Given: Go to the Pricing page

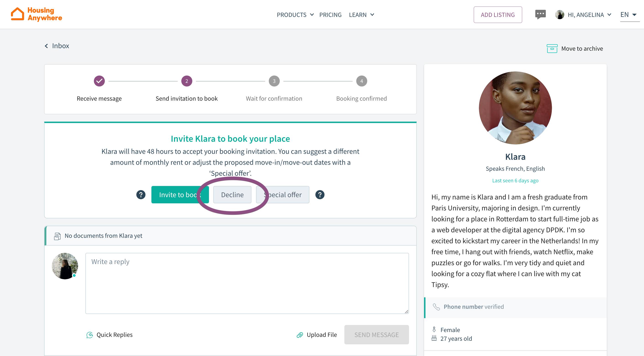Looking at the screenshot, I should click(x=330, y=15).
